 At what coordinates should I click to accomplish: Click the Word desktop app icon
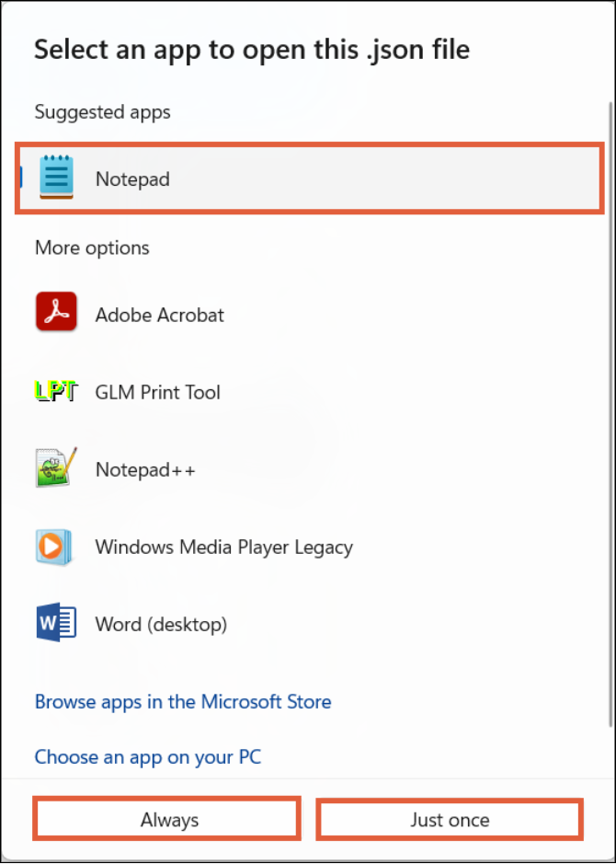(x=55, y=623)
